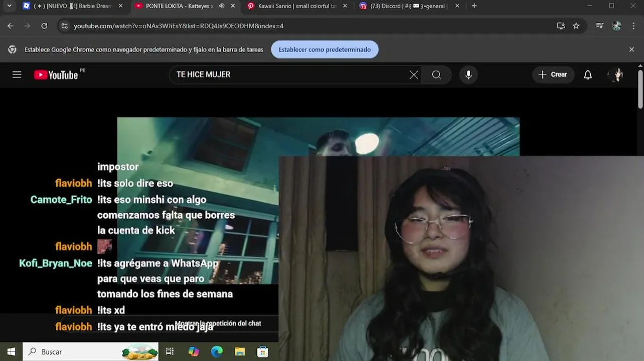Click the YouTube page scrollbar
Image resolution: width=644 pixels, height=361 pixels.
640,89
